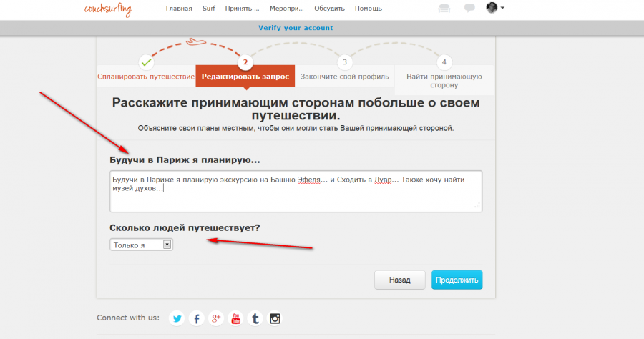
Task: Open the messages speech bubble icon
Action: click(x=469, y=8)
